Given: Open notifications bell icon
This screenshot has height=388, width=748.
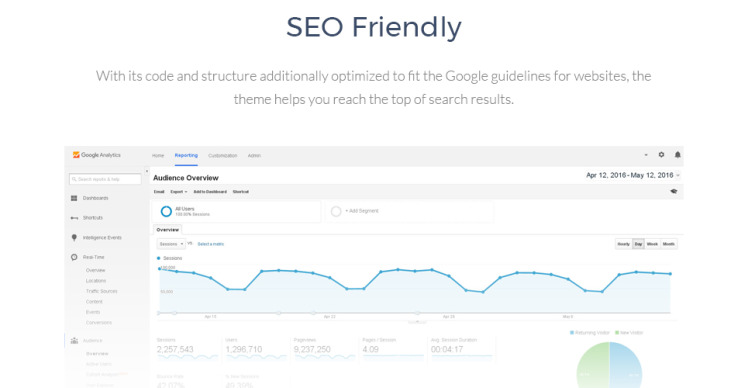Looking at the screenshot, I should [677, 155].
